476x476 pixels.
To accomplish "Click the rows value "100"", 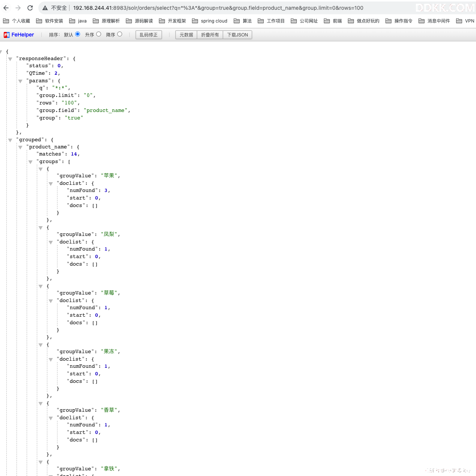I will click(x=69, y=103).
